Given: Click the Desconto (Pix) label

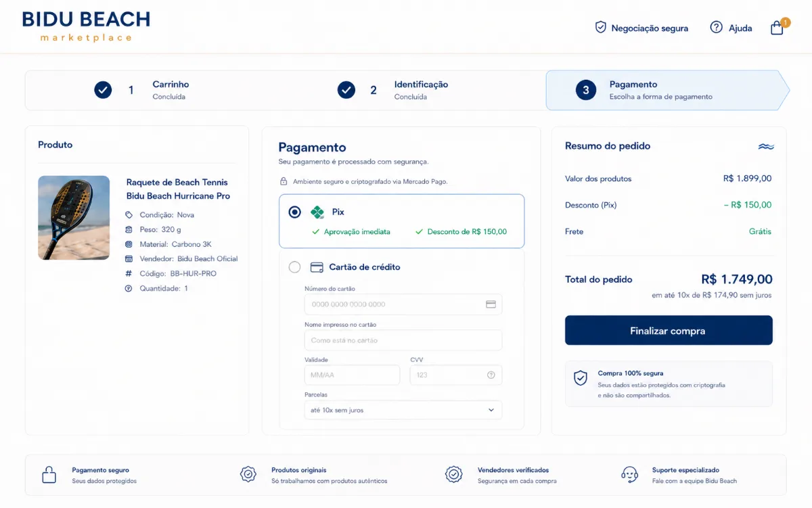Looking at the screenshot, I should click(591, 205).
